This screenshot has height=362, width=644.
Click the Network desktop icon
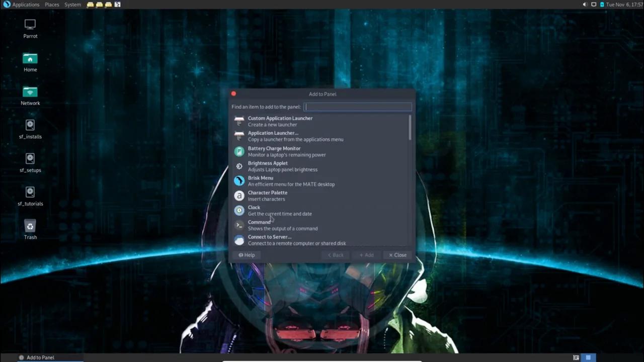tap(30, 92)
